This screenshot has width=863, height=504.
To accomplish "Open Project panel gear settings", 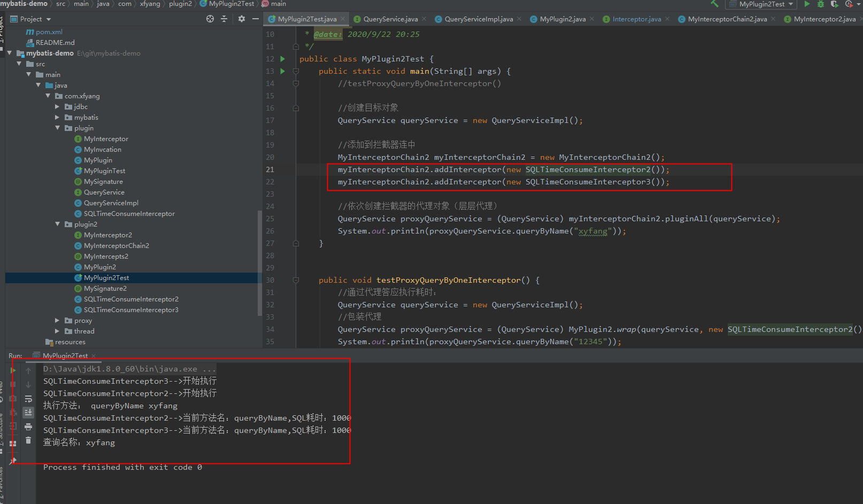I will [242, 19].
